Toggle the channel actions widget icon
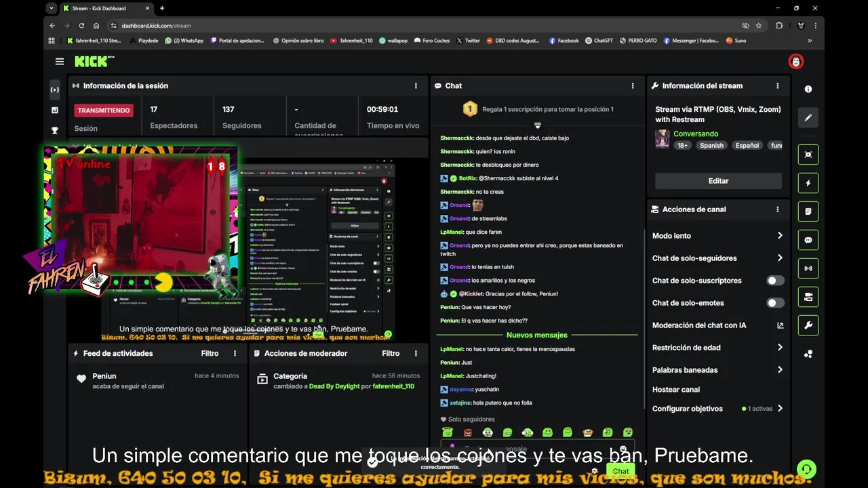868x488 pixels. coord(808,297)
